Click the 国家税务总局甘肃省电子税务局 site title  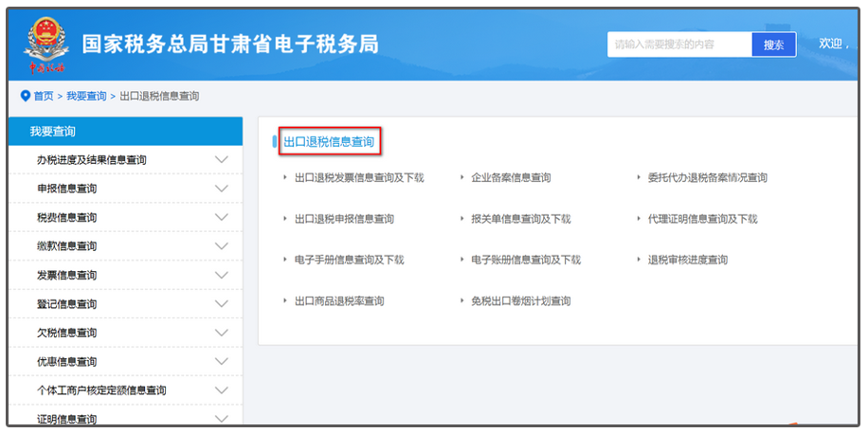click(230, 44)
